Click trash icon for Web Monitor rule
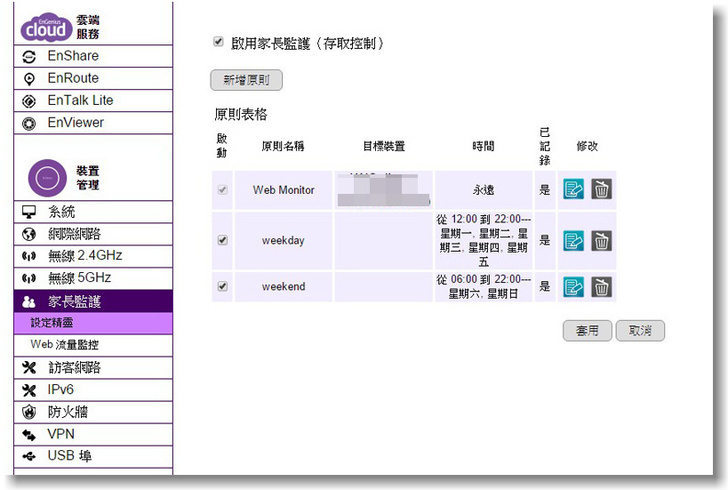Viewport: 728px width, 490px height. pos(601,189)
